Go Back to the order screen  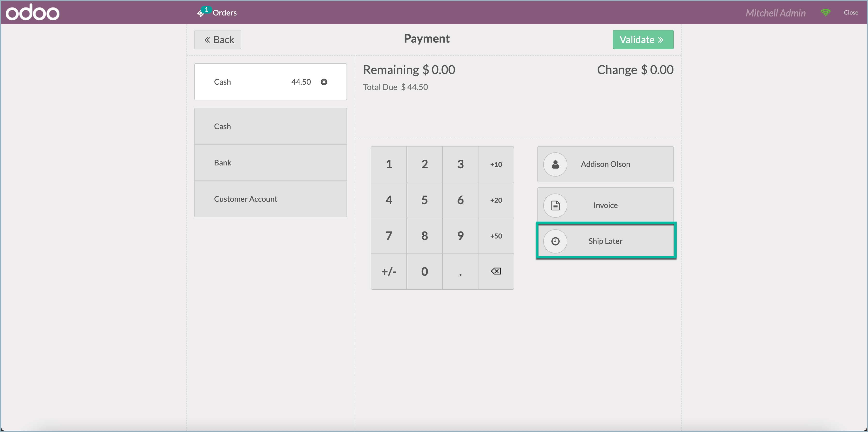pos(217,39)
